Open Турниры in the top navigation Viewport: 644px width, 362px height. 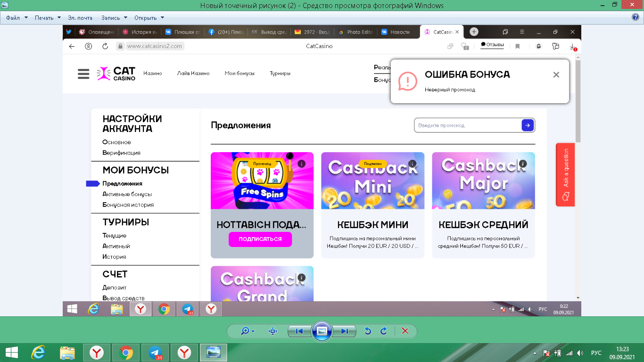(x=280, y=74)
